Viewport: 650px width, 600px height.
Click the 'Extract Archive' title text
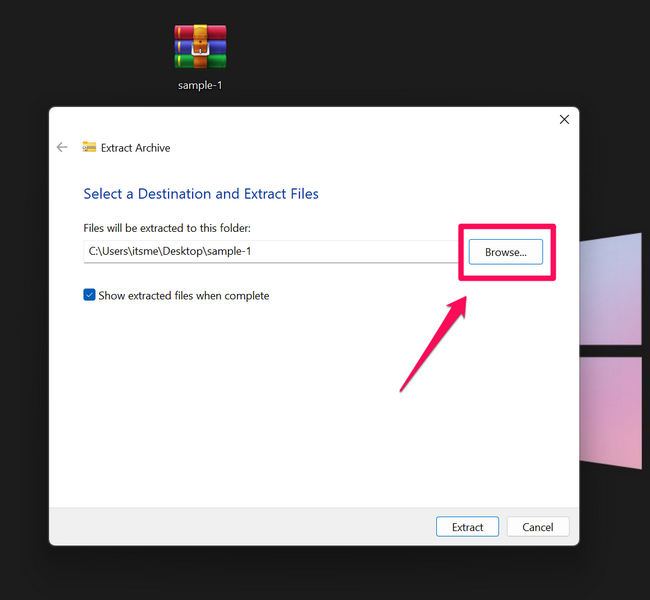(136, 148)
